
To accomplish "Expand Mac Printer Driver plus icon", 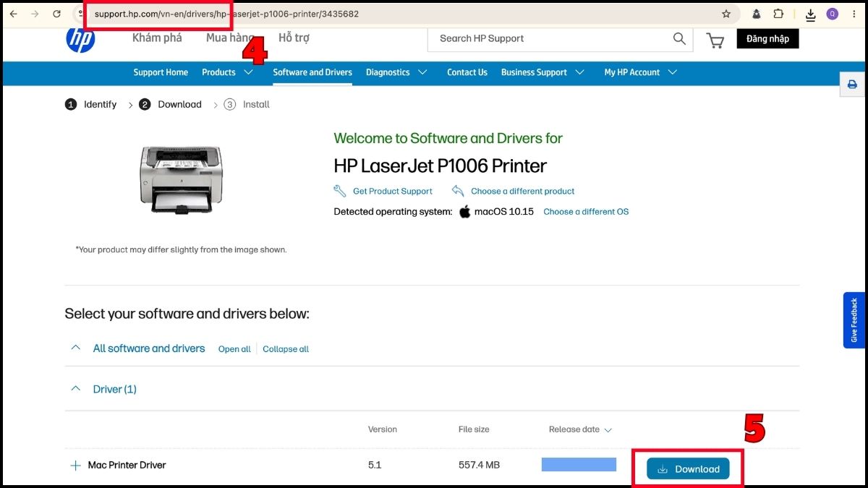I will [x=75, y=466].
